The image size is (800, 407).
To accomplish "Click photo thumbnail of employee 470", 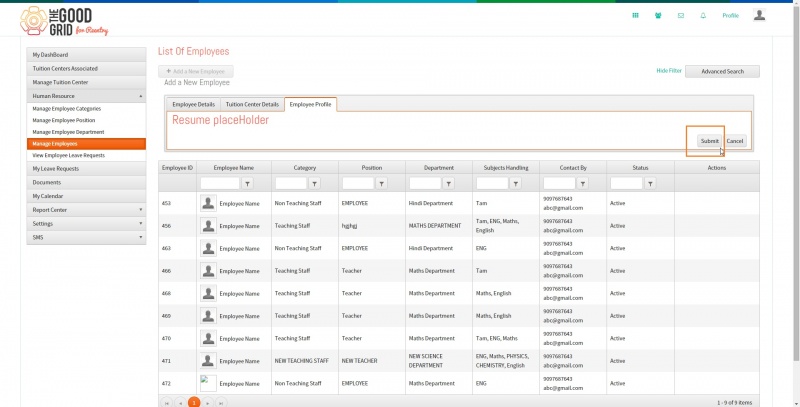I will pyautogui.click(x=208, y=338).
